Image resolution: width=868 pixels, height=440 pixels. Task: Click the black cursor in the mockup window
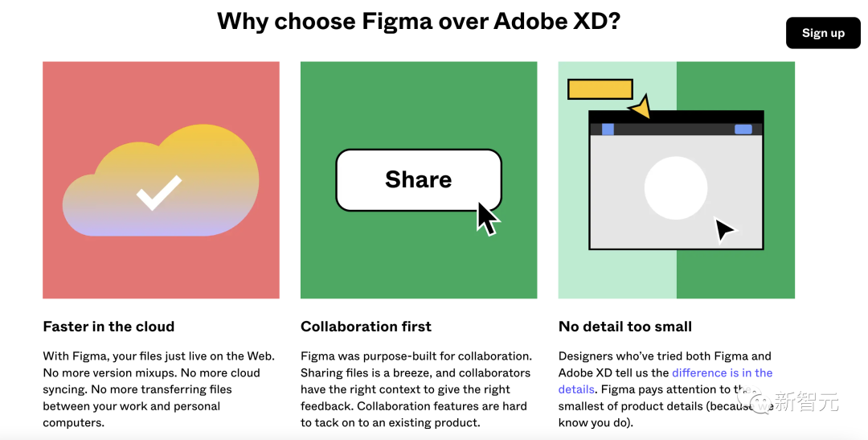724,230
